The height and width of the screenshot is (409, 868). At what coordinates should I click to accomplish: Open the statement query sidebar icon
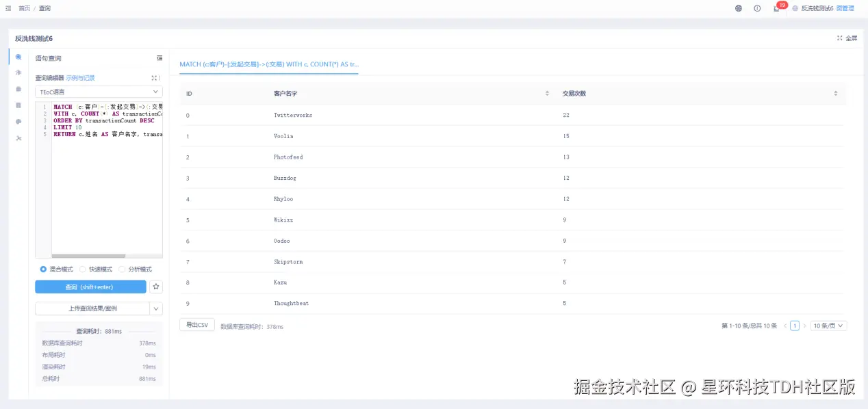coord(18,57)
